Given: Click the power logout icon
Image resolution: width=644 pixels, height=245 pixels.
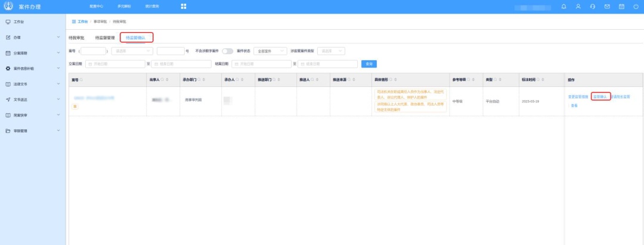Looking at the screenshot, I should pyautogui.click(x=636, y=7).
